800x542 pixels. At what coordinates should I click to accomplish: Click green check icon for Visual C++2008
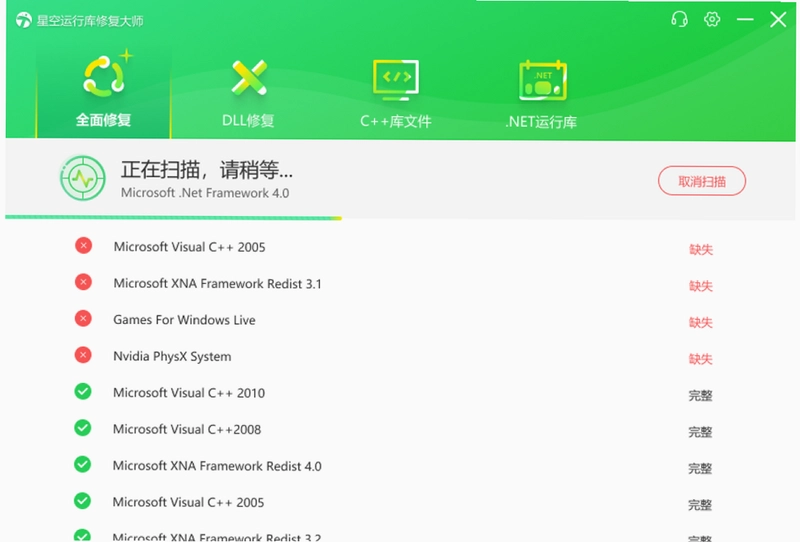click(x=83, y=428)
